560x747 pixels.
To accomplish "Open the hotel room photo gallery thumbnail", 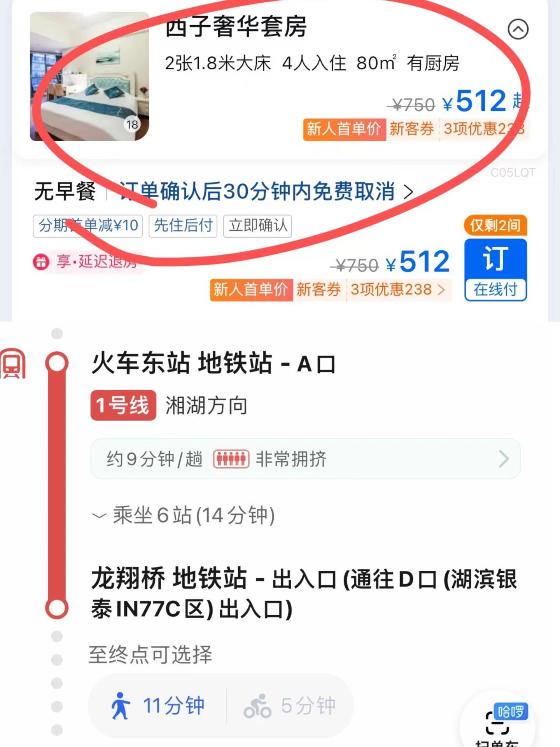I will tap(89, 76).
